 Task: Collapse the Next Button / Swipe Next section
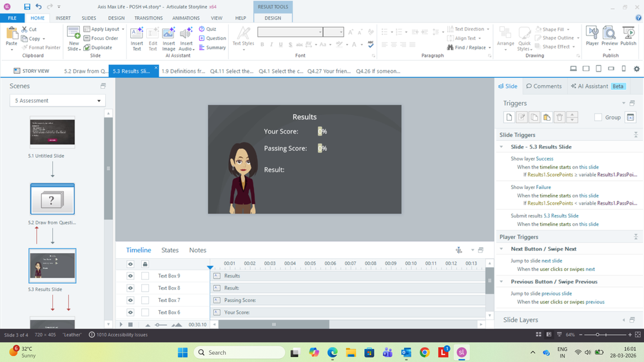tap(502, 249)
